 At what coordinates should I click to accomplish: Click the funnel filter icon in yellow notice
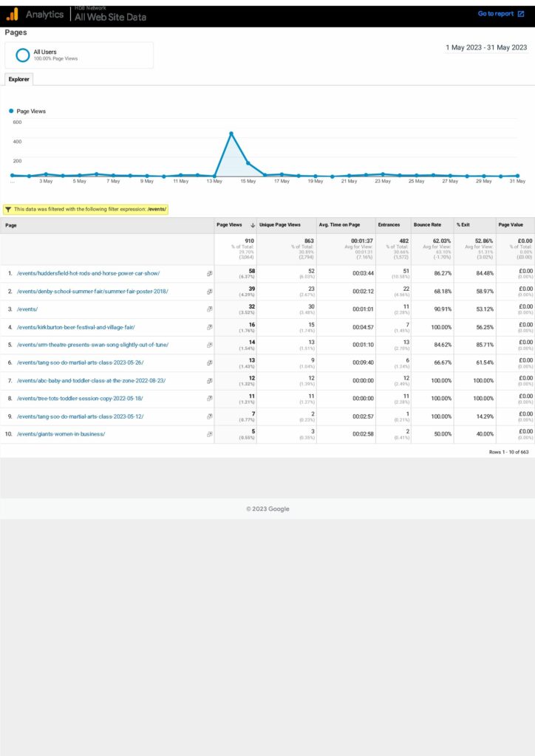point(8,209)
